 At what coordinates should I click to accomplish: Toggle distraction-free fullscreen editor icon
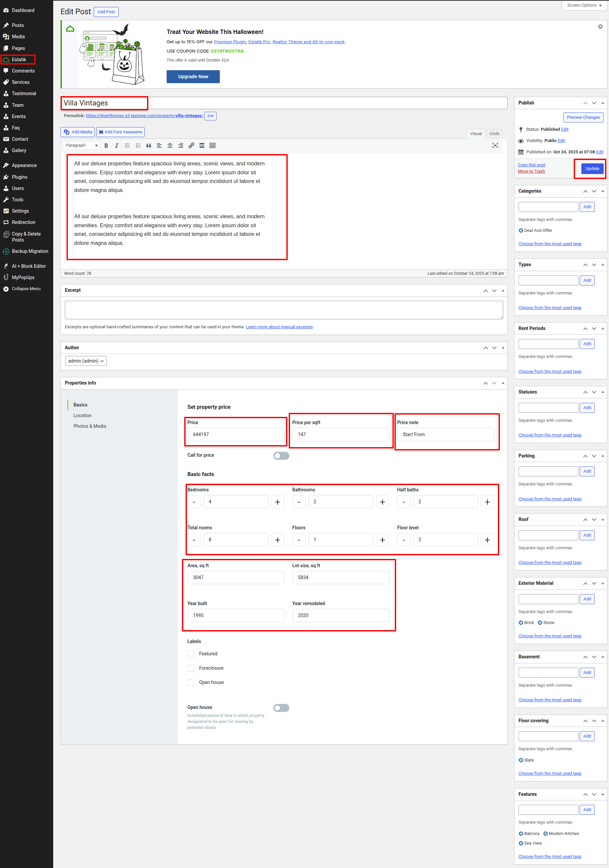tap(495, 145)
